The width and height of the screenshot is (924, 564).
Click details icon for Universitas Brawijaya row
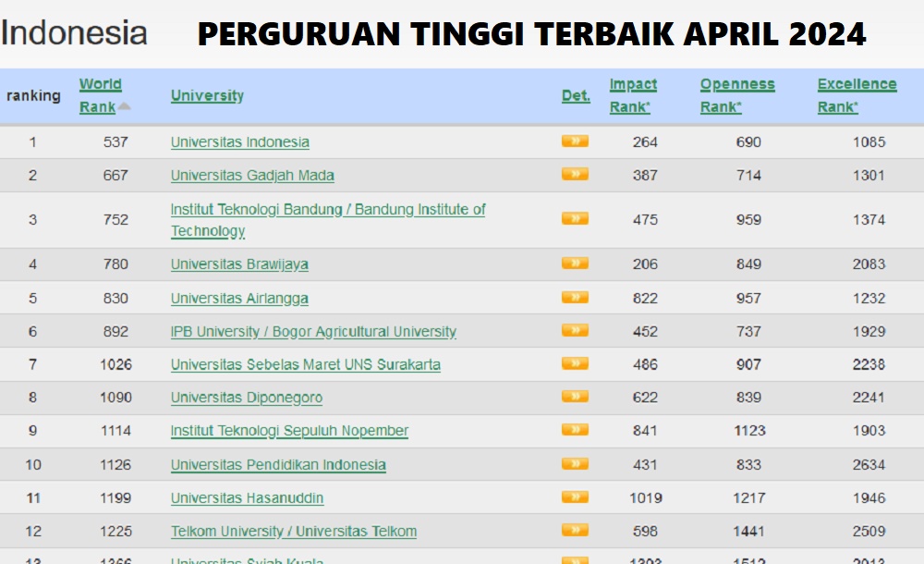575,264
